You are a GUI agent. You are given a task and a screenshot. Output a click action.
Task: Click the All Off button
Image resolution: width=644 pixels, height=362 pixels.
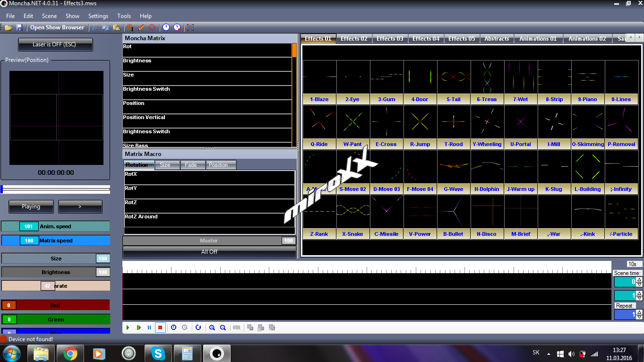209,252
